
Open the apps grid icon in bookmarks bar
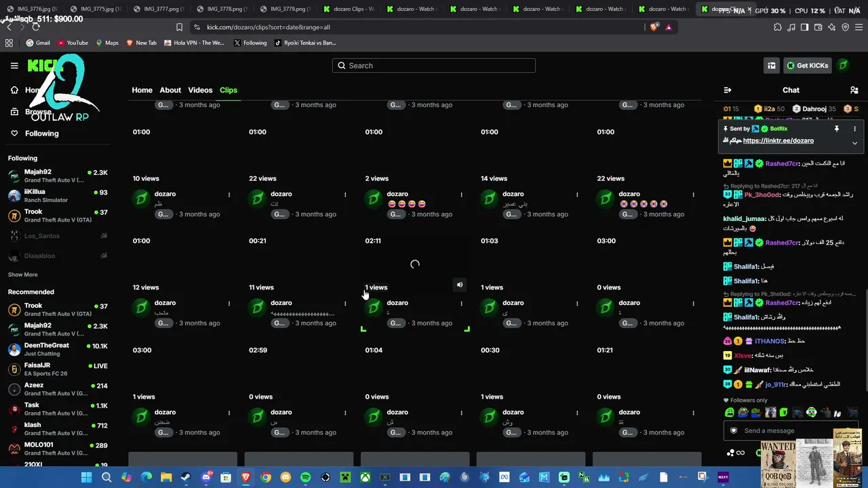[x=9, y=43]
